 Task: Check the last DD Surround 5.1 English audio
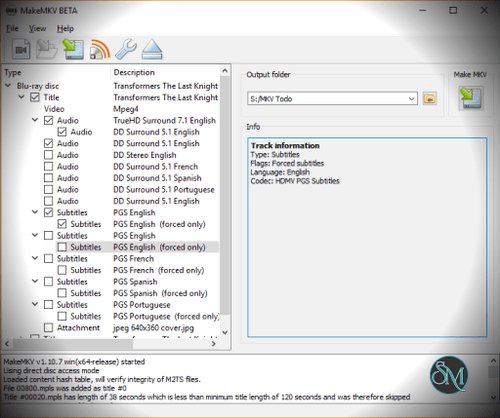[48, 201]
